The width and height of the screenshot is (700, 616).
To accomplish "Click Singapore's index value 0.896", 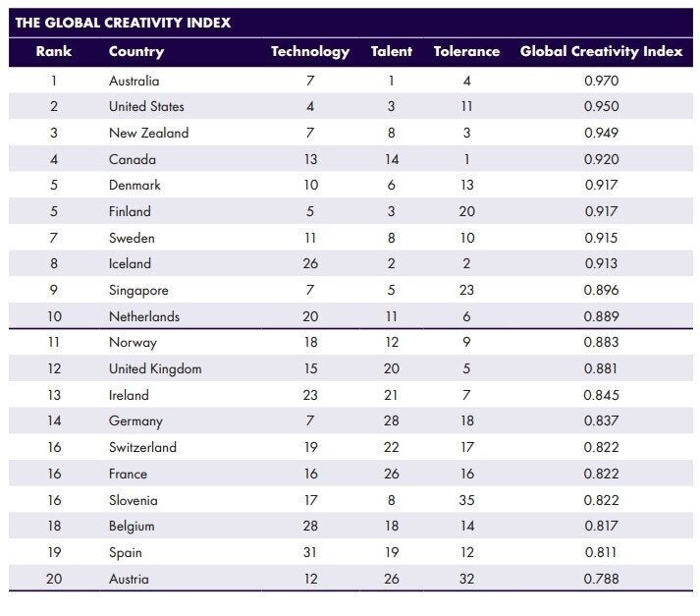I will [602, 290].
